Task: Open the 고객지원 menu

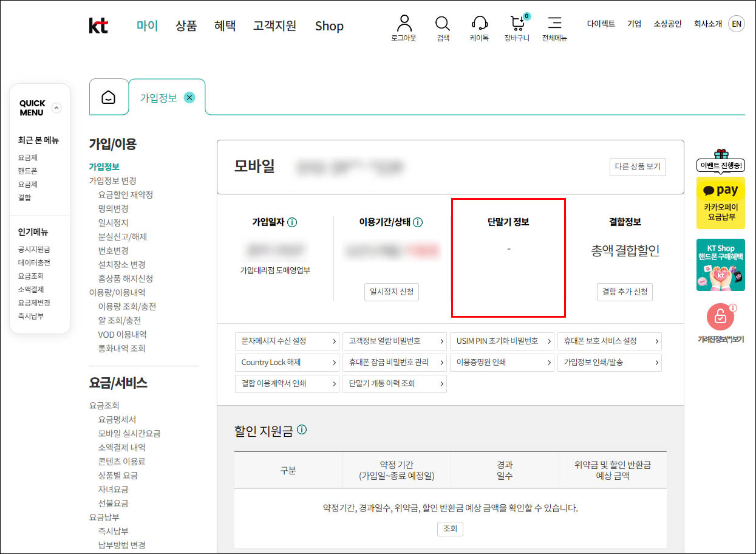Action: [x=274, y=26]
